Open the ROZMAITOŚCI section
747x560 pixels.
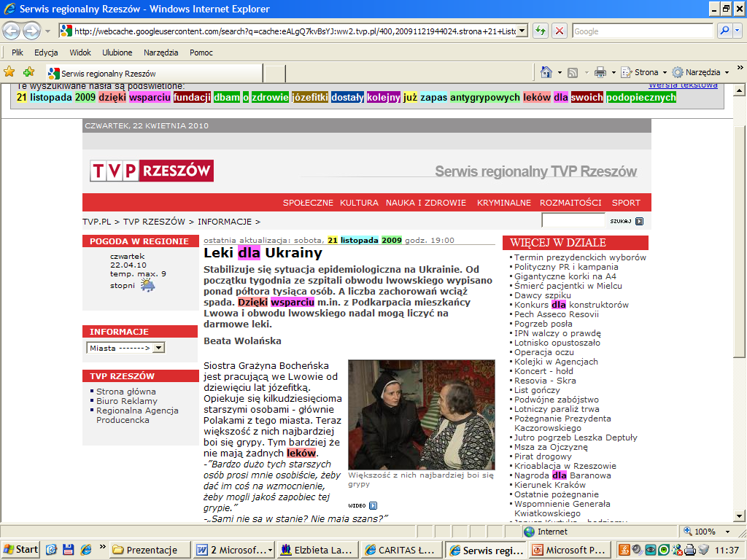point(570,203)
